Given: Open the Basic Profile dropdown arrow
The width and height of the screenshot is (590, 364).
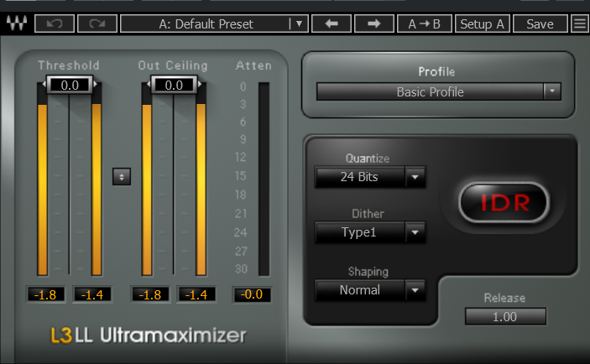Looking at the screenshot, I should point(552,91).
